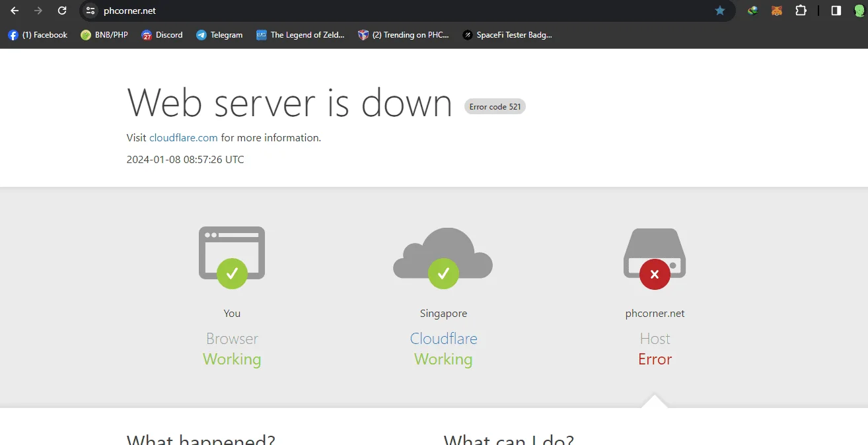Click the blue Cloudflare link under Singapore
Screen dimensions: 868x445
[443, 339]
